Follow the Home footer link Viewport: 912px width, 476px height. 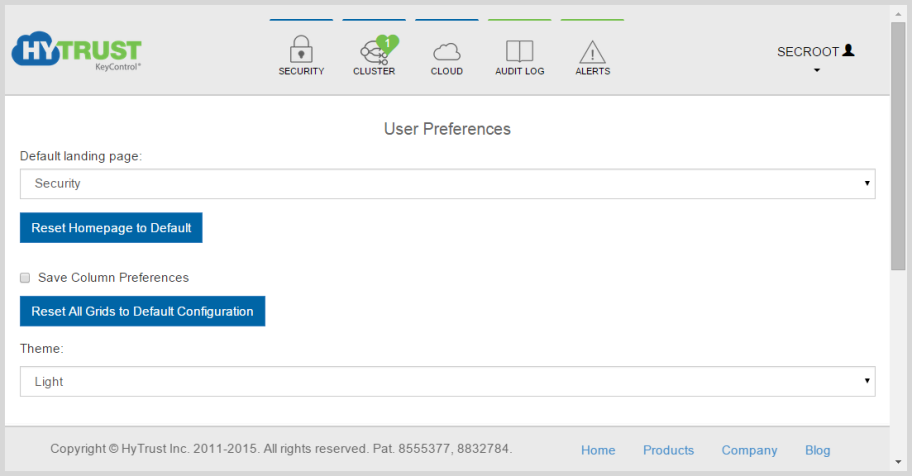click(x=598, y=450)
